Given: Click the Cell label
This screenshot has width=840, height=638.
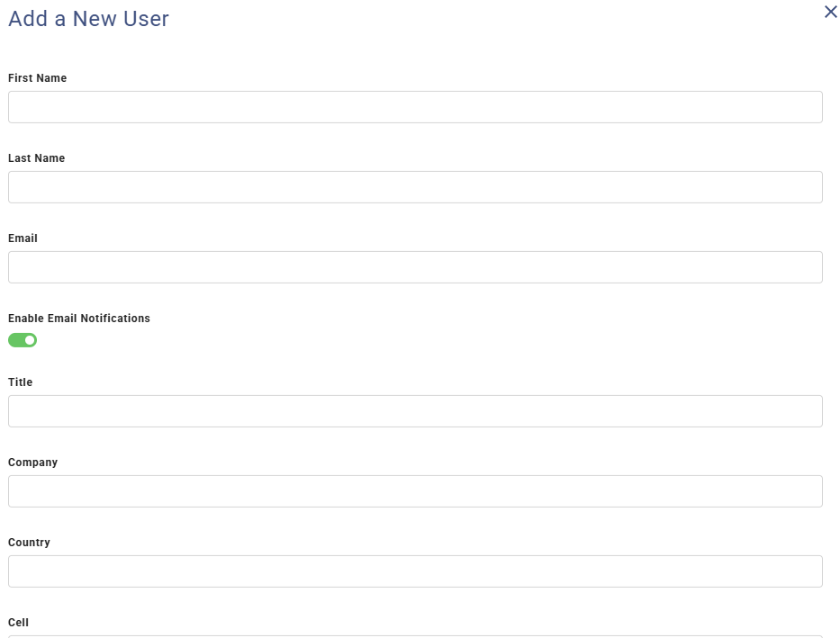Looking at the screenshot, I should click(x=19, y=622).
